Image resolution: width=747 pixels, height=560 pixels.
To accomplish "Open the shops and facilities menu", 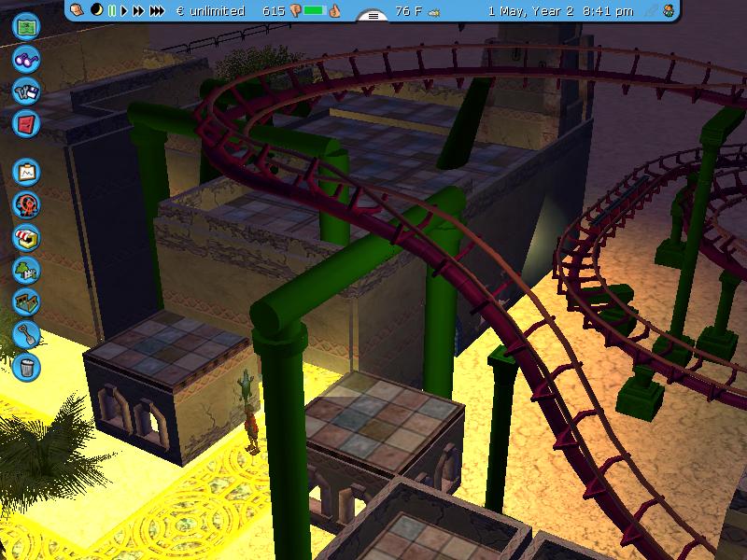I will coord(26,237).
